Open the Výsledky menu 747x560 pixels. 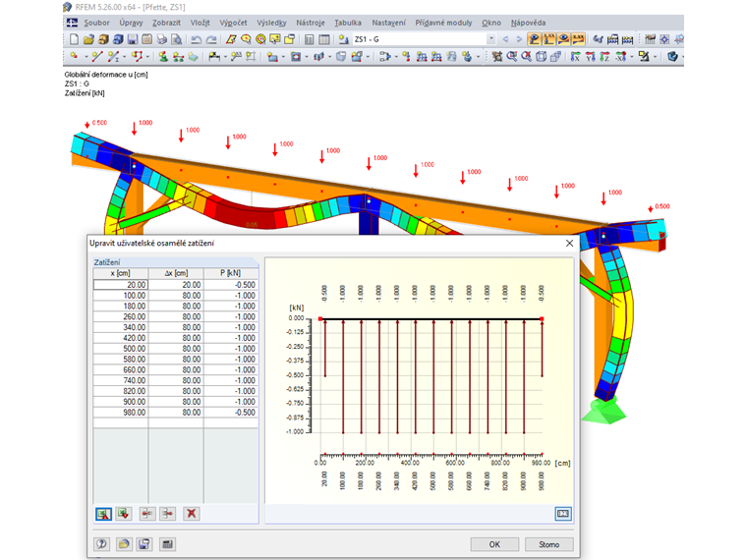click(271, 23)
